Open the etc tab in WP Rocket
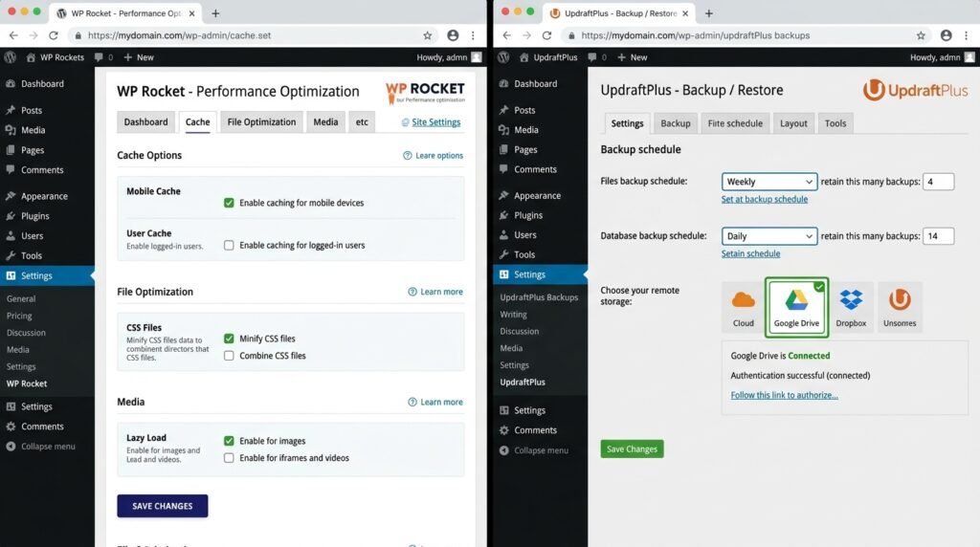This screenshot has height=547, width=980. 362,122
